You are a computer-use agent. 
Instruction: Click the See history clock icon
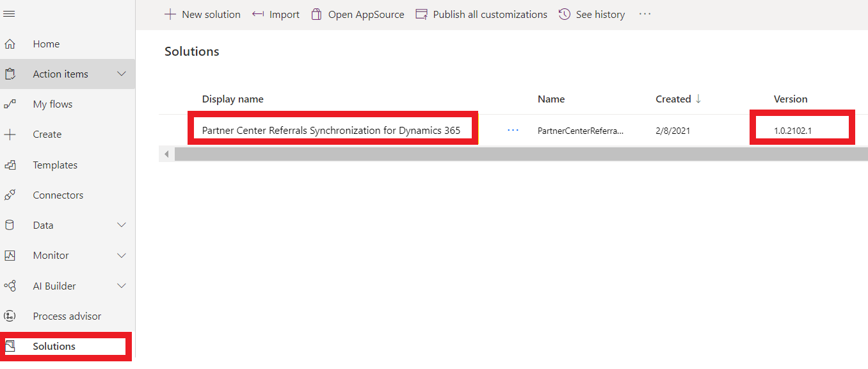(564, 15)
